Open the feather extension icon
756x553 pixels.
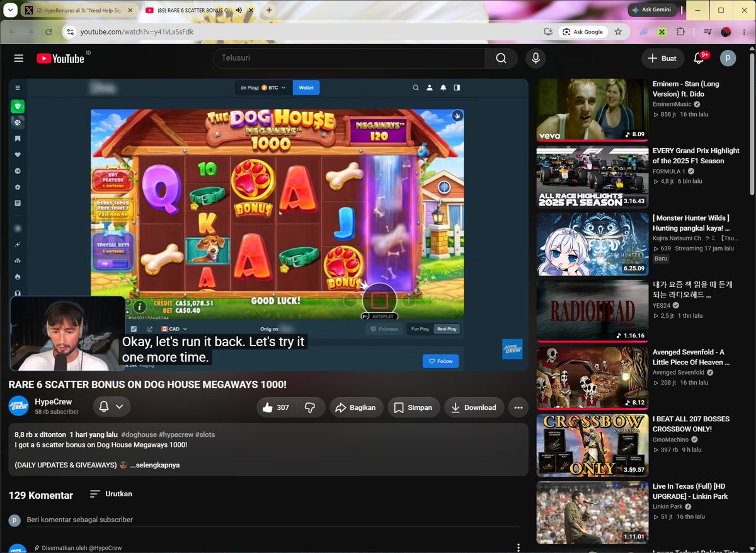[x=644, y=32]
